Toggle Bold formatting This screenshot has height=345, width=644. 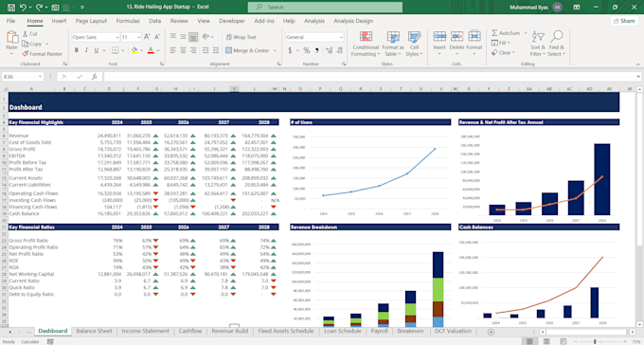click(77, 50)
